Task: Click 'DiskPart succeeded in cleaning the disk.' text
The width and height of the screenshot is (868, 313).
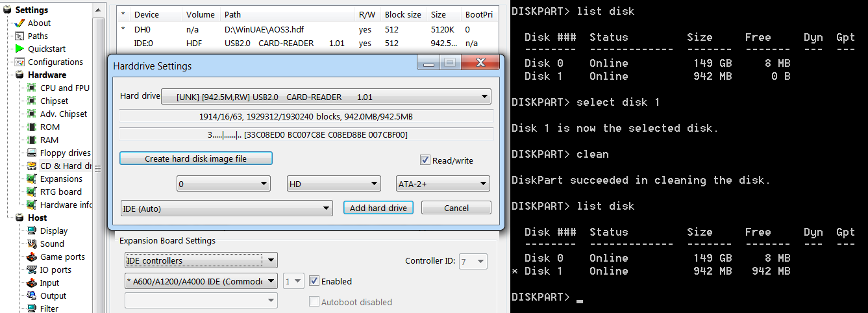Action: 641,180
